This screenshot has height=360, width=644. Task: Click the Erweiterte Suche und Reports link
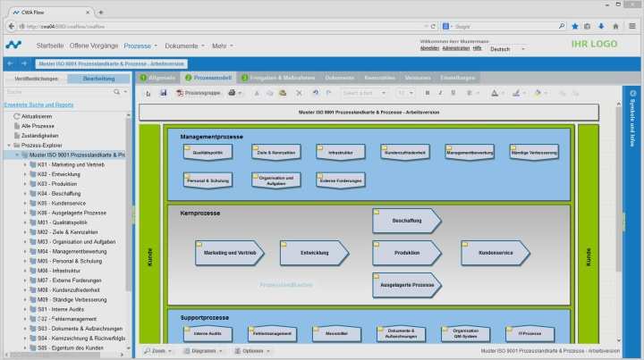38,105
